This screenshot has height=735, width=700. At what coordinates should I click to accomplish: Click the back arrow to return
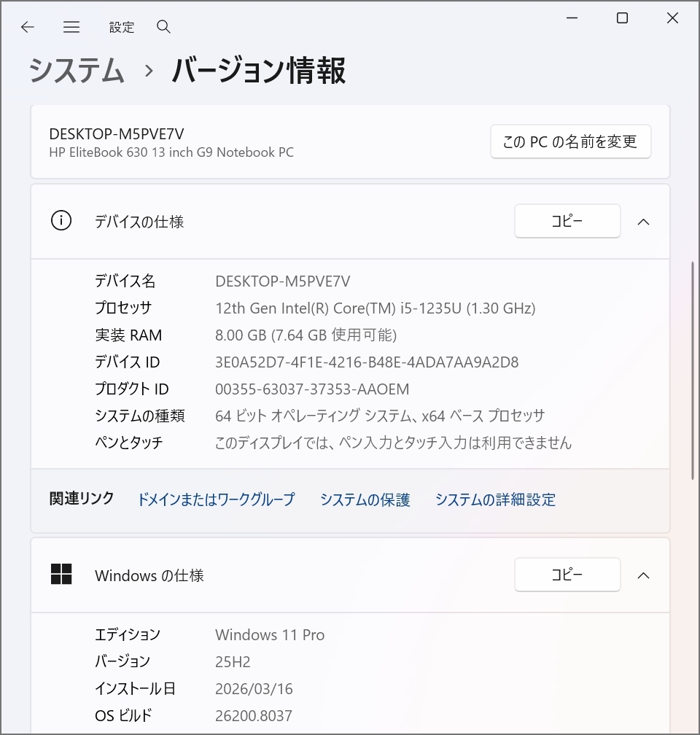click(27, 27)
